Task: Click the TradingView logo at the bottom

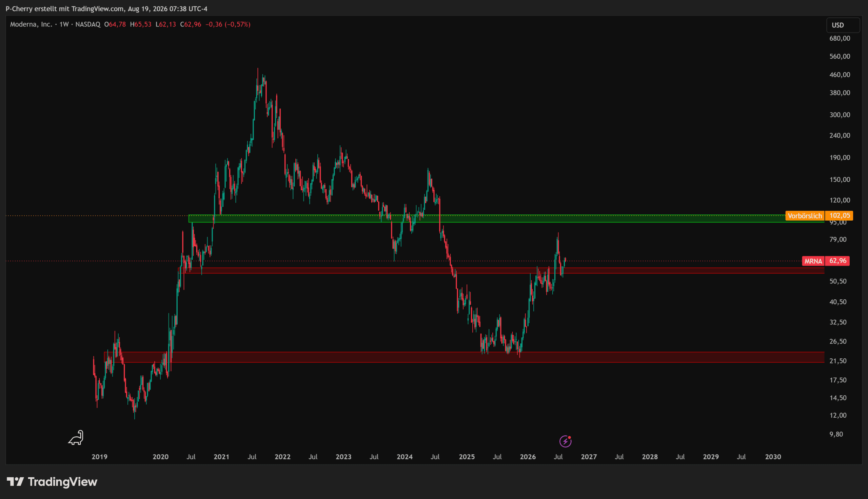Action: coord(52,482)
